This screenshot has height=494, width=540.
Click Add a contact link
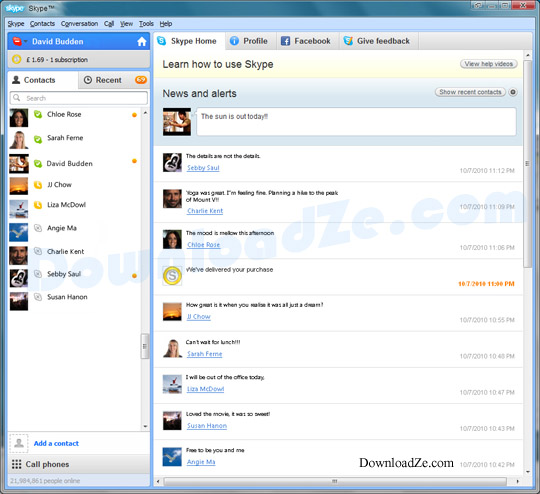pyautogui.click(x=56, y=443)
